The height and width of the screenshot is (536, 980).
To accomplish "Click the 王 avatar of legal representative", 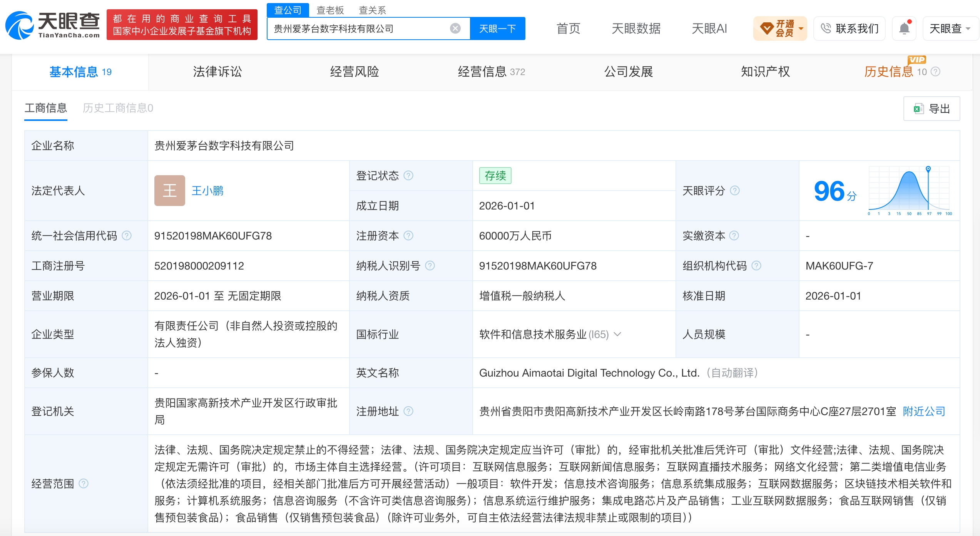I will 170,191.
